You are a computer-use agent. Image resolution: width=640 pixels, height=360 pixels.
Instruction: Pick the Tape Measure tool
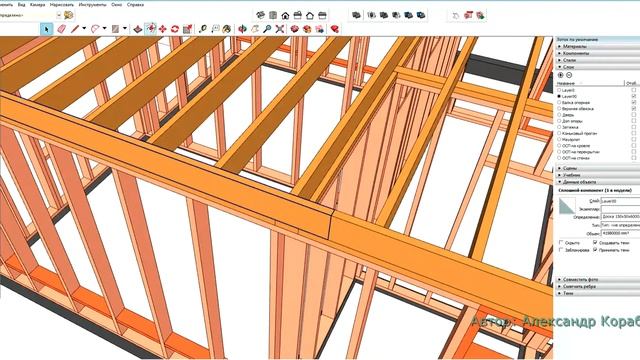202,29
